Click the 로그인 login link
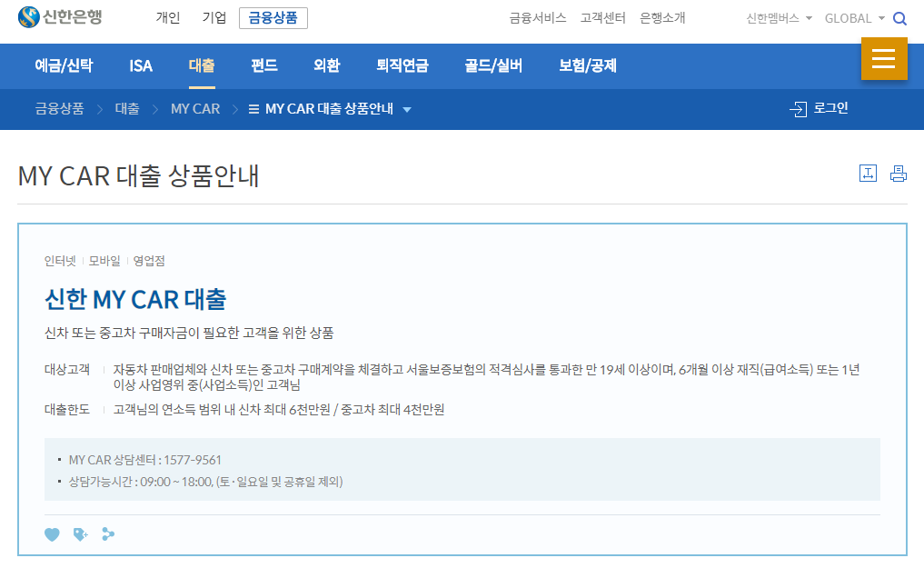Viewport: 924px width, 568px height. pos(820,108)
